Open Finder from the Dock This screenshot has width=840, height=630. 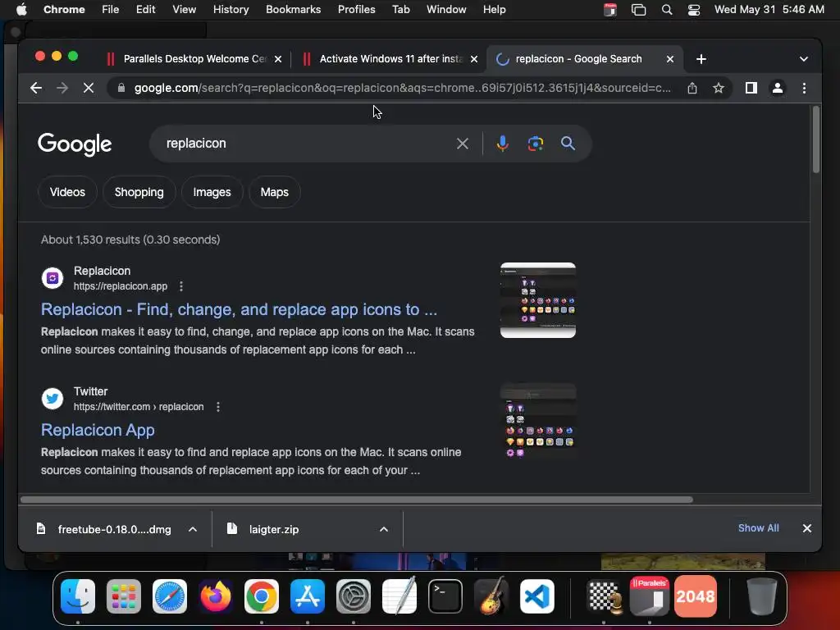[x=78, y=596]
